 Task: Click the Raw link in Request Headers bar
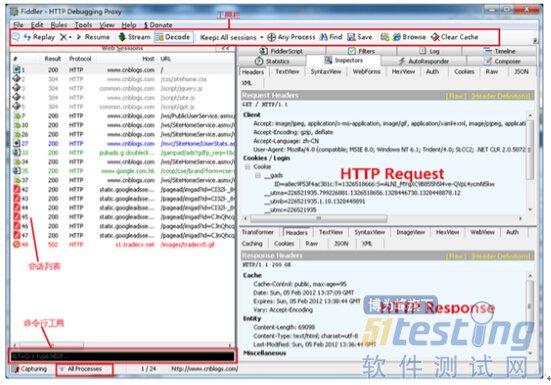pos(455,96)
